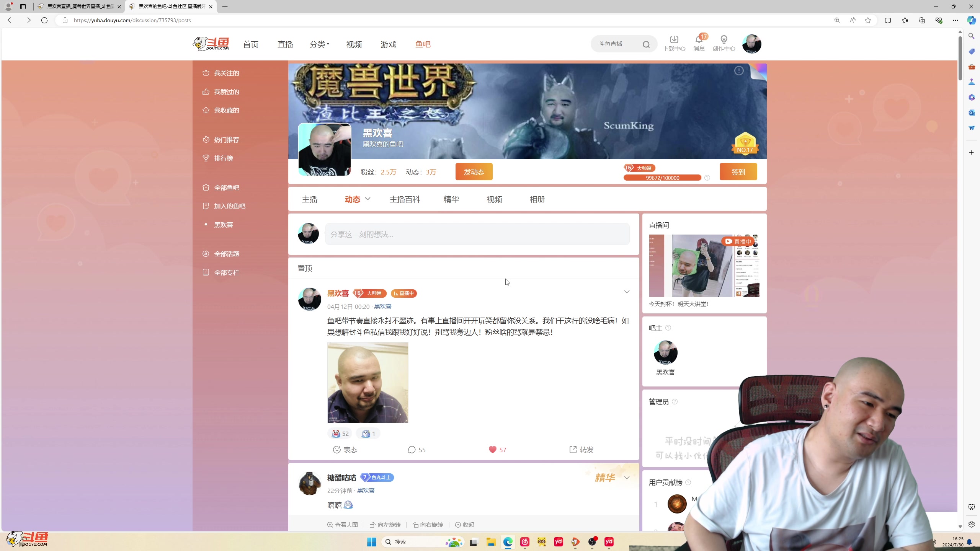Open Edge Copilot sidebar icon
Screen dimensions: 980x551
point(971,20)
